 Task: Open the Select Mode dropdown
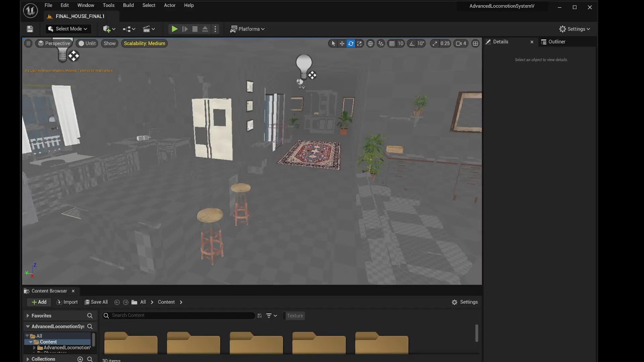(67, 29)
